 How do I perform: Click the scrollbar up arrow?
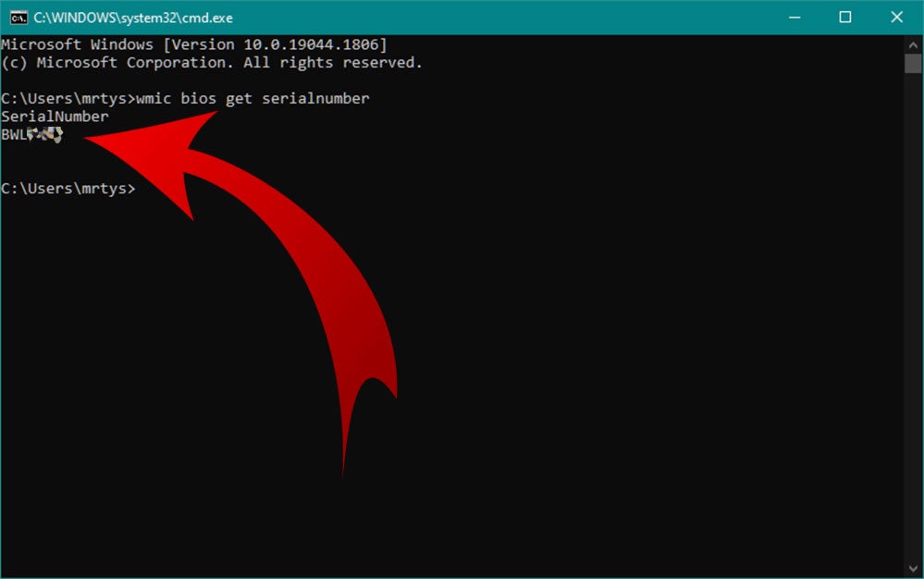[913, 44]
